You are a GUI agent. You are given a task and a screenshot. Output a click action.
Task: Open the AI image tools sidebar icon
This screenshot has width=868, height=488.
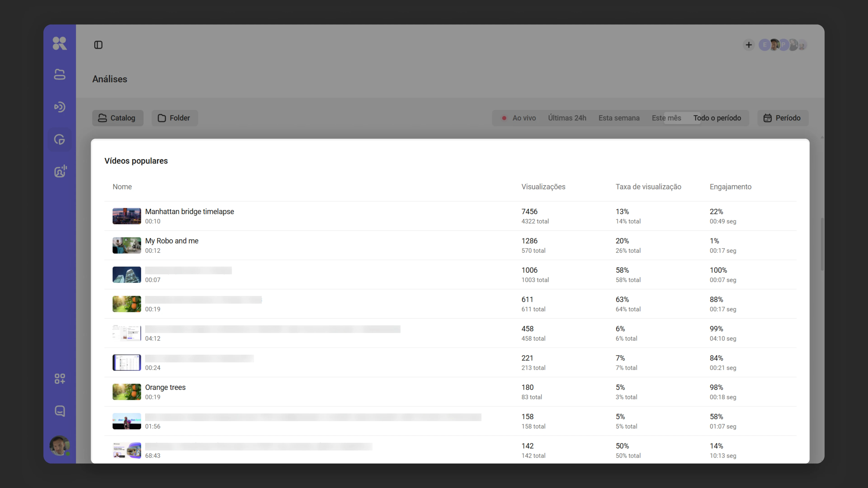click(x=60, y=171)
